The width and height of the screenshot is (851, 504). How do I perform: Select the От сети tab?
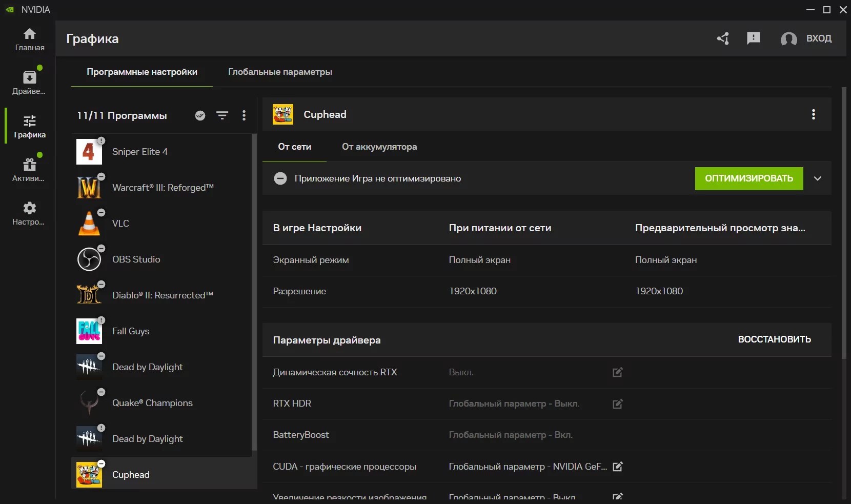coord(294,147)
